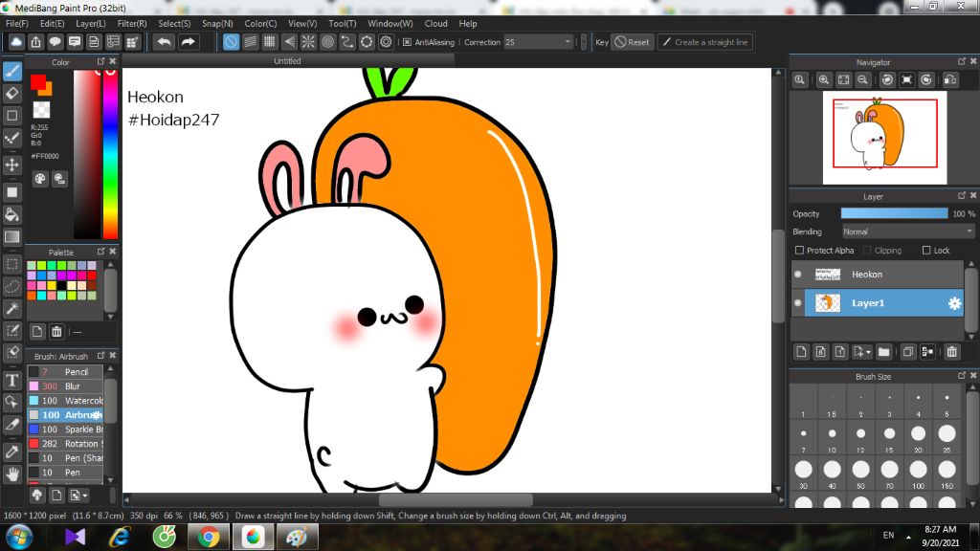
Task: Click the canvas horizontal scrollbar
Action: [456, 499]
